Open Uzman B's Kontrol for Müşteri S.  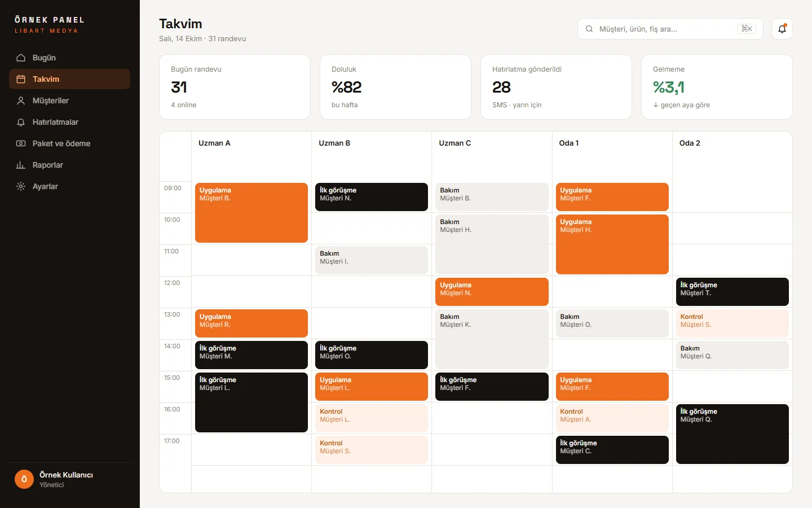pos(372,450)
